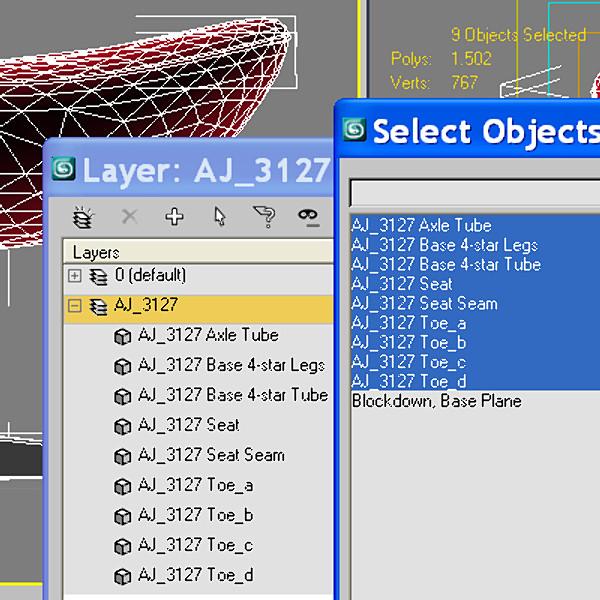Viewport: 600px width, 600px height.
Task: Click cube icon beside AJ_3127 Seat
Action: point(123,427)
